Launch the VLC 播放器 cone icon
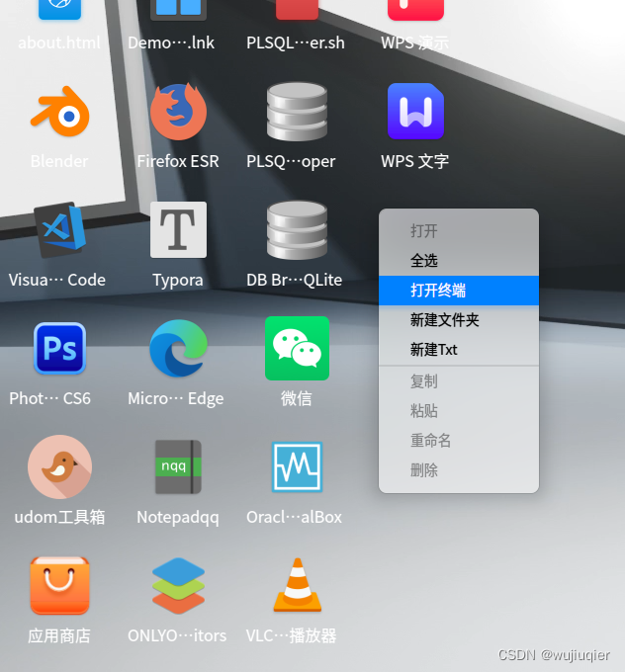Image resolution: width=625 pixels, height=672 pixels. 297,585
